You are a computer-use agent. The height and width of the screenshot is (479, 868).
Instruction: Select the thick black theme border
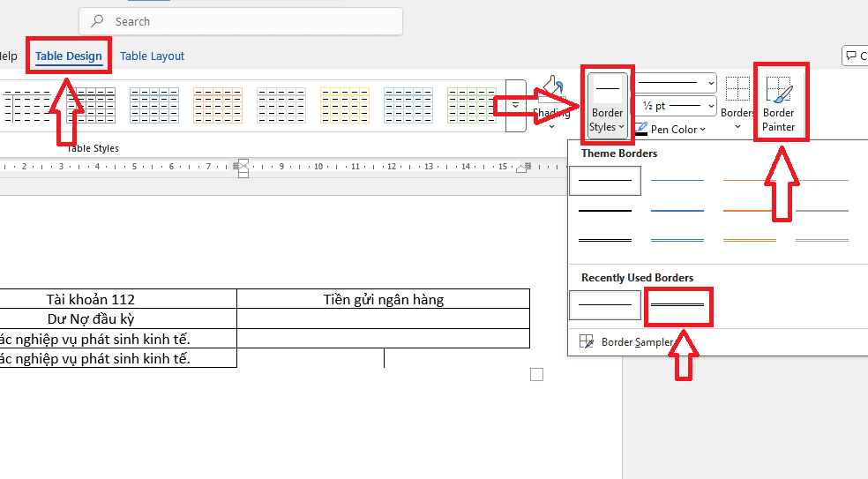(605, 210)
